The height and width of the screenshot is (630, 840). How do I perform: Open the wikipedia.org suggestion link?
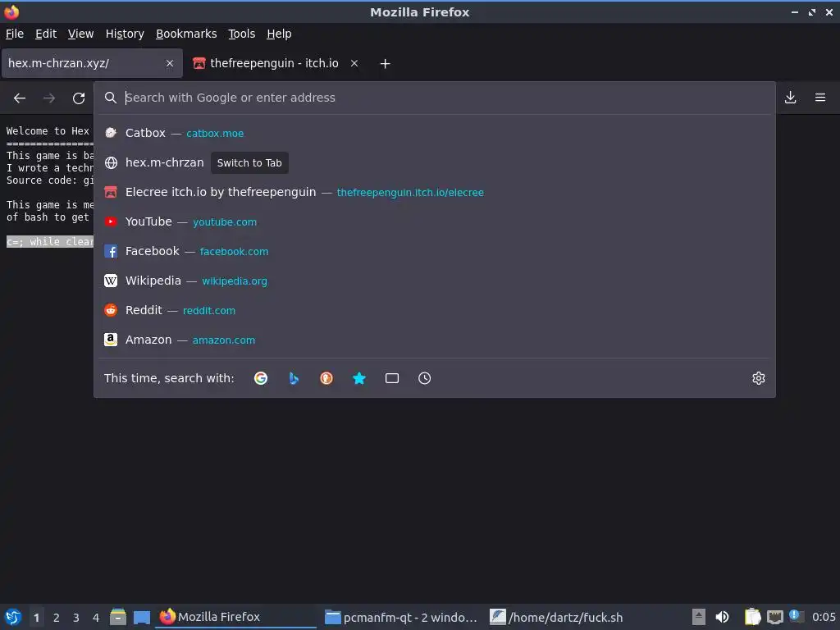click(x=234, y=281)
